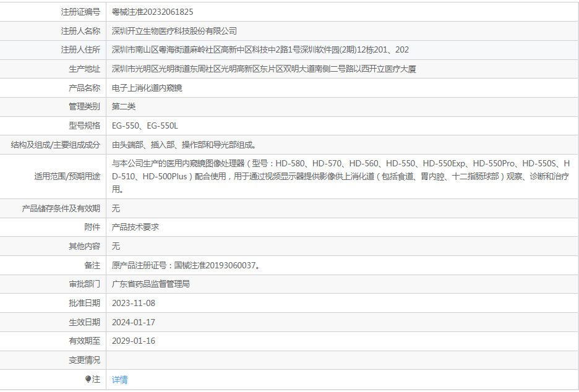This screenshot has width=579, height=392.
Task: Select the 生产地址 label
Action: coord(85,69)
